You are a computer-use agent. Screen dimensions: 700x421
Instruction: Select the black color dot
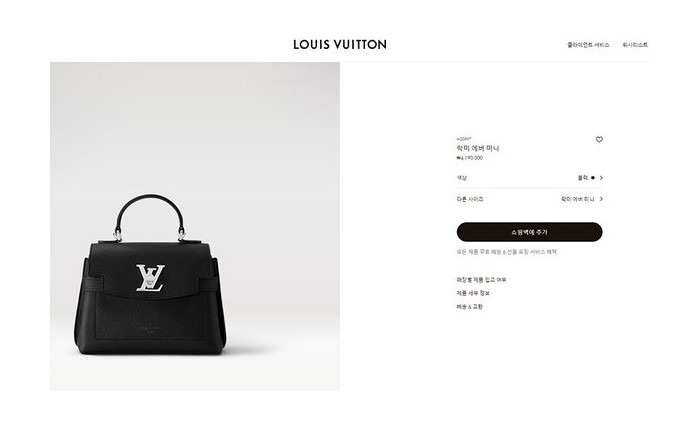tap(593, 178)
